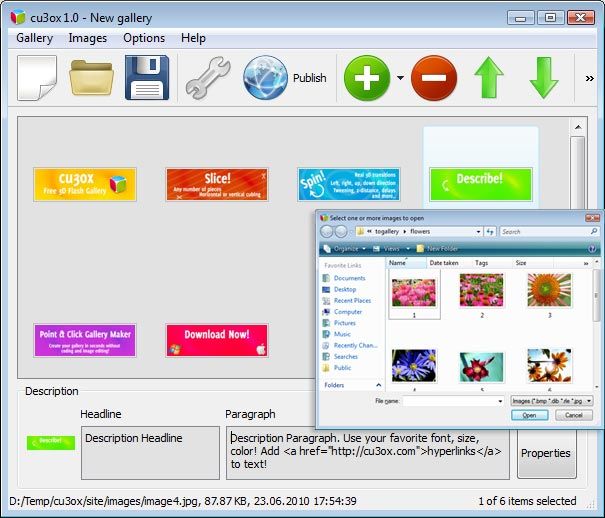Click the gallery scrollbar up arrow
This screenshot has width=605, height=518.
click(578, 127)
